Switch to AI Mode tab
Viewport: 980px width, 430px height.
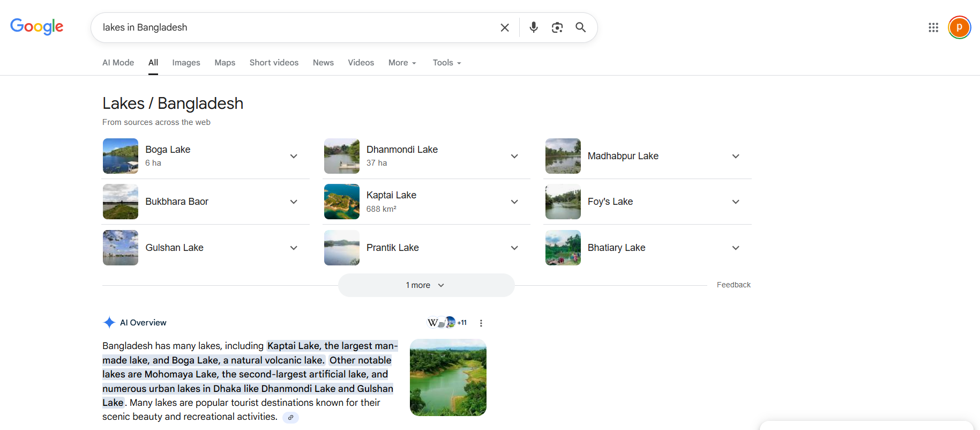pos(118,63)
